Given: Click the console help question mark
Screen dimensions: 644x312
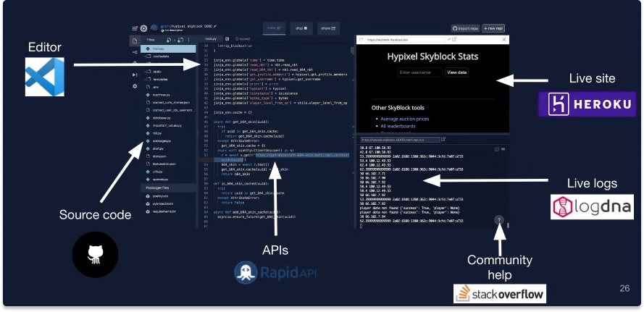Looking at the screenshot, I should click(x=499, y=221).
